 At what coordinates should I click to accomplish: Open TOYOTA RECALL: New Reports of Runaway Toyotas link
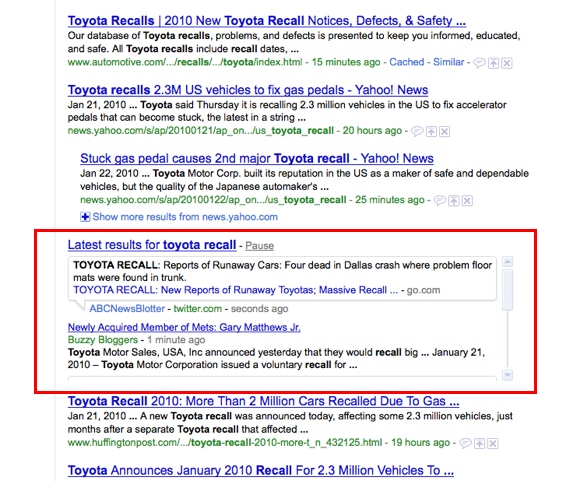pyautogui.click(x=235, y=290)
